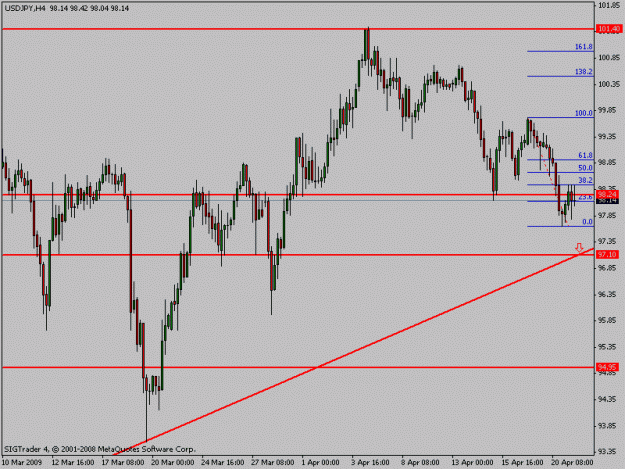Click the 100.85 price axis label
Viewport: 625px width, 469px height.
(609, 58)
